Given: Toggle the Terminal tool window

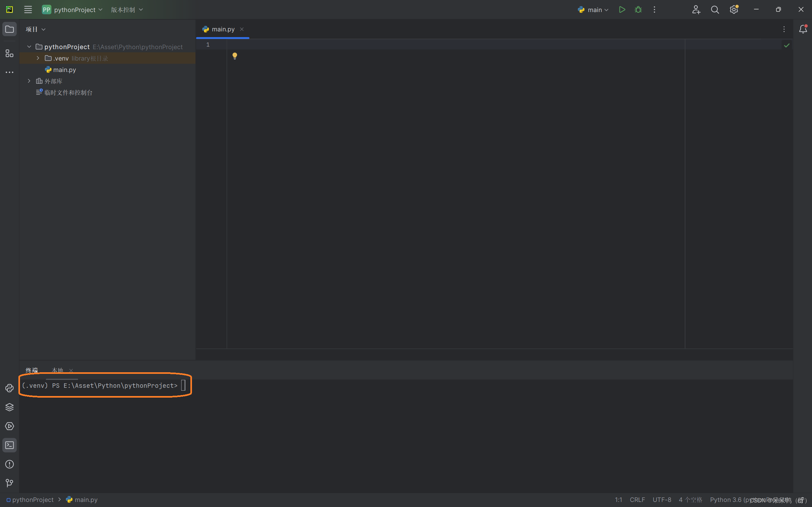Looking at the screenshot, I should (10, 445).
